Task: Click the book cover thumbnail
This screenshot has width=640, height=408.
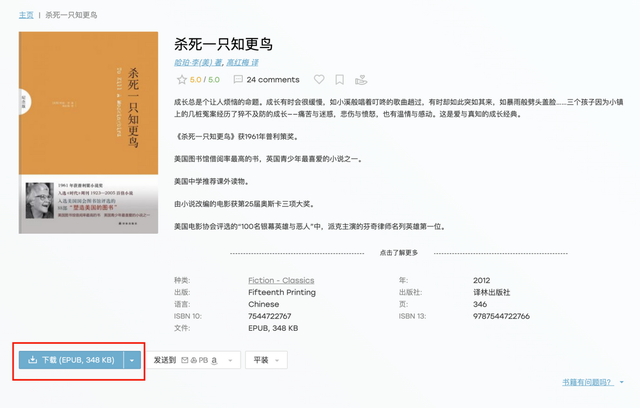Action: [x=89, y=133]
